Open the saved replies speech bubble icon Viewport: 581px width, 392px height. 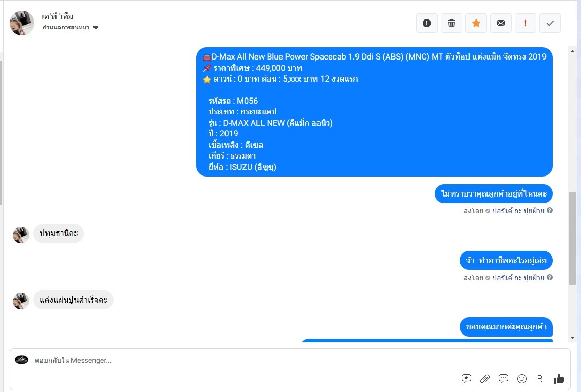coord(503,378)
